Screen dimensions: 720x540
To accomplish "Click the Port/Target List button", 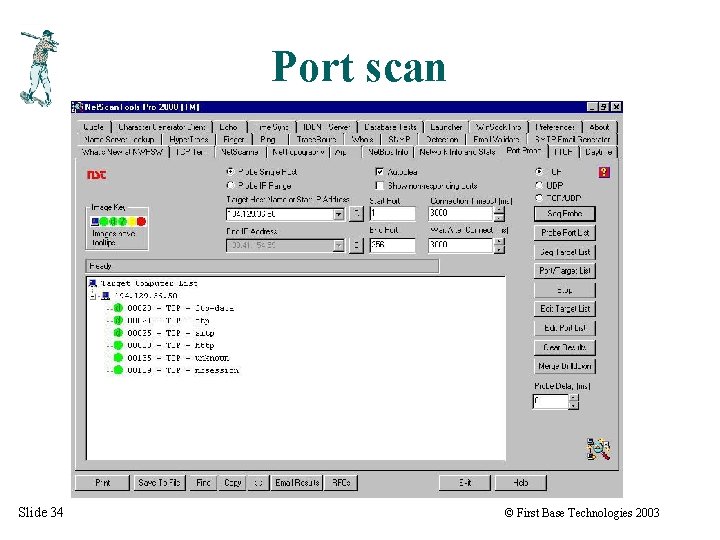I will (565, 271).
